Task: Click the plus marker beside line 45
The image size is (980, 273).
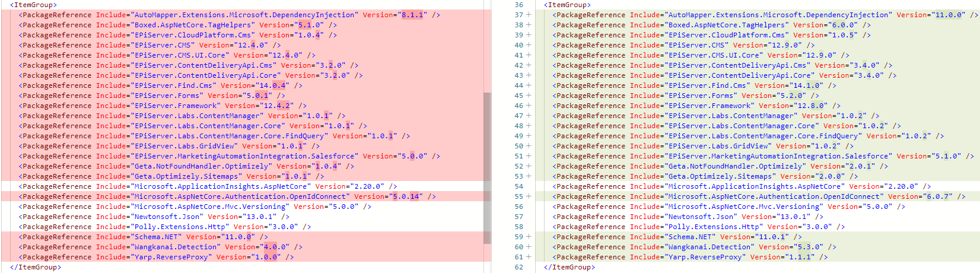Action: 529,96
